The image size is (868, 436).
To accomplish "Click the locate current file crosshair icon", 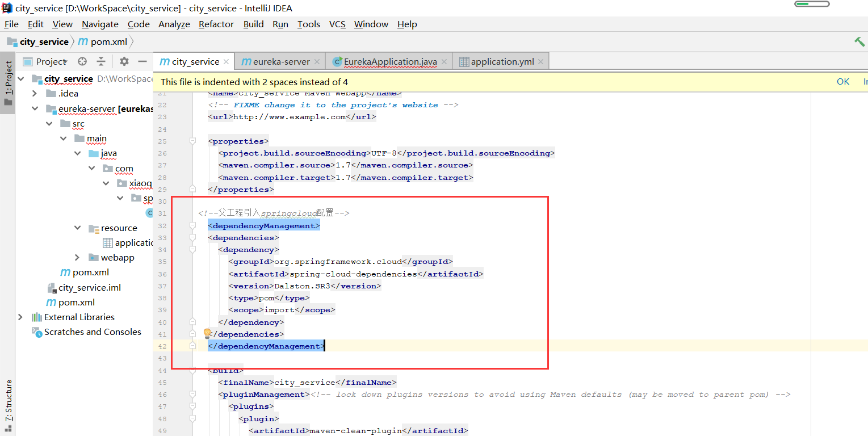I will [82, 61].
